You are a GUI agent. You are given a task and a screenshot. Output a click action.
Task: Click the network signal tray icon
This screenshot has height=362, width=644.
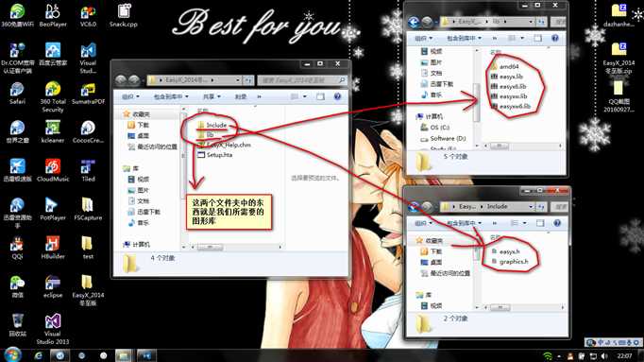pyautogui.click(x=548, y=355)
